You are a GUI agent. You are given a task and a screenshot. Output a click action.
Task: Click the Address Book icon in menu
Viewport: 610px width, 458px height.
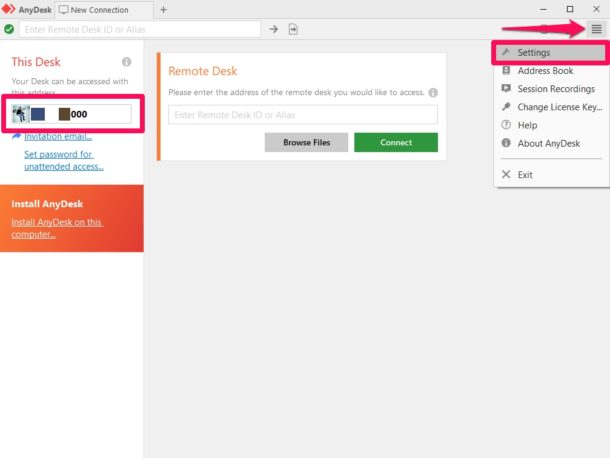click(506, 70)
